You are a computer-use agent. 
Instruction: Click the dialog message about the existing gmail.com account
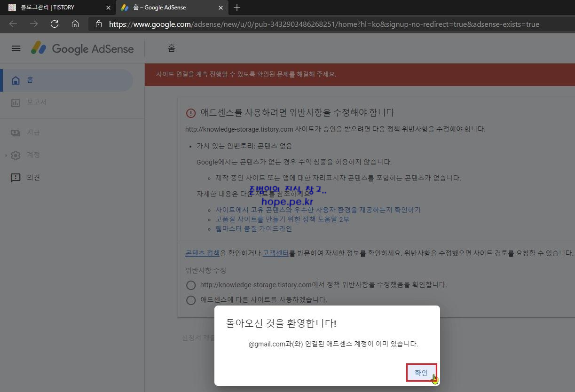(x=333, y=344)
